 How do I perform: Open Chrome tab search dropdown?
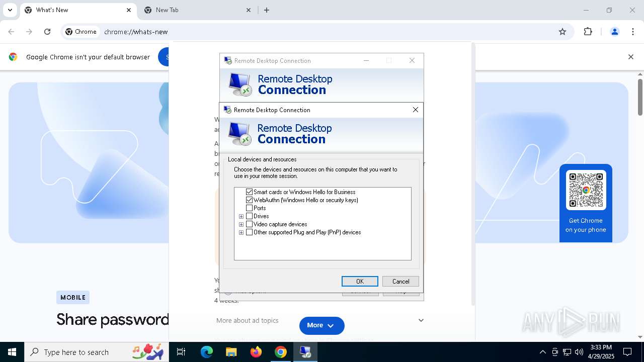(x=10, y=10)
